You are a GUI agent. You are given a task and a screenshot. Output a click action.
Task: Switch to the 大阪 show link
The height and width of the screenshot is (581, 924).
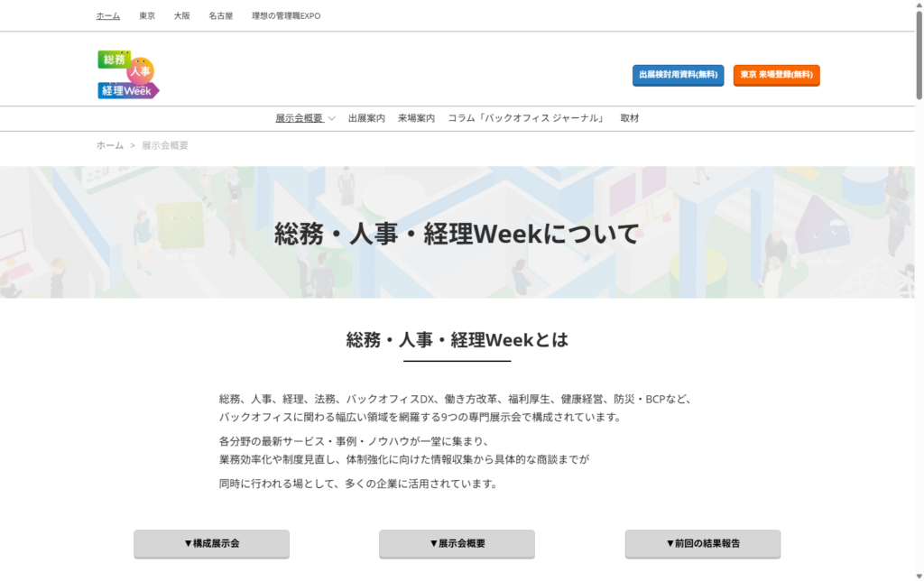click(182, 16)
